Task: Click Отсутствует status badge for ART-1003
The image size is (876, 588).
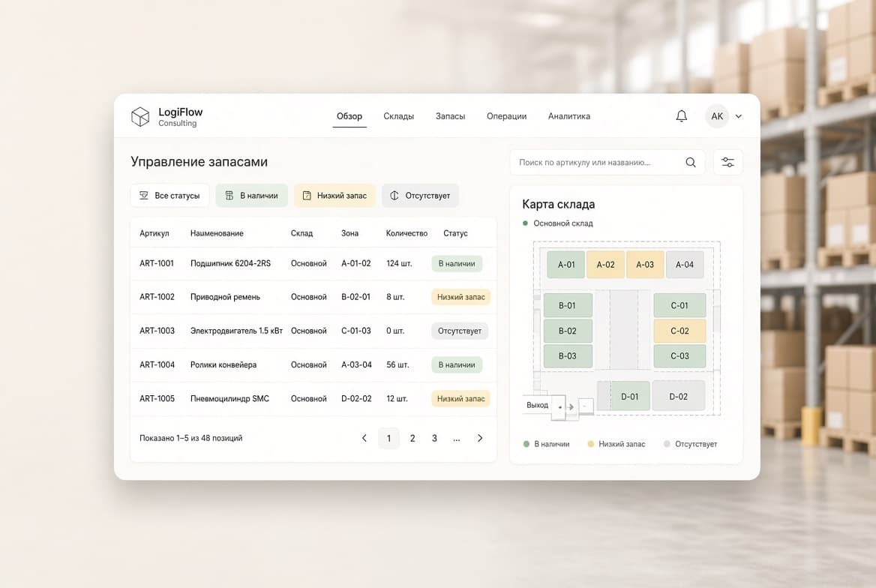Action: pos(460,331)
